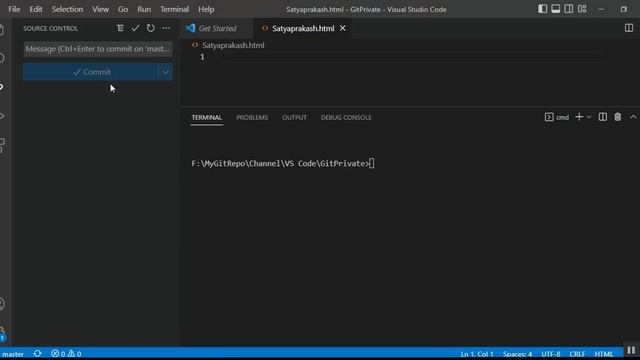
Task: Split the editor with the split icon
Action: (629, 28)
